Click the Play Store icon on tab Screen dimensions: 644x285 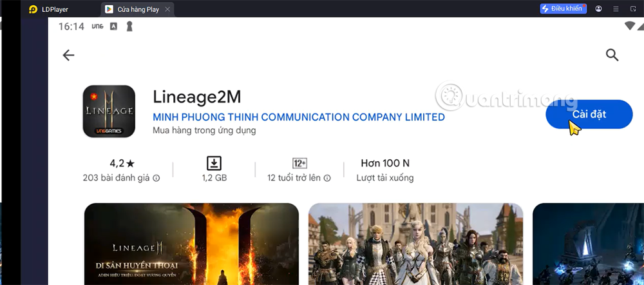tap(109, 9)
